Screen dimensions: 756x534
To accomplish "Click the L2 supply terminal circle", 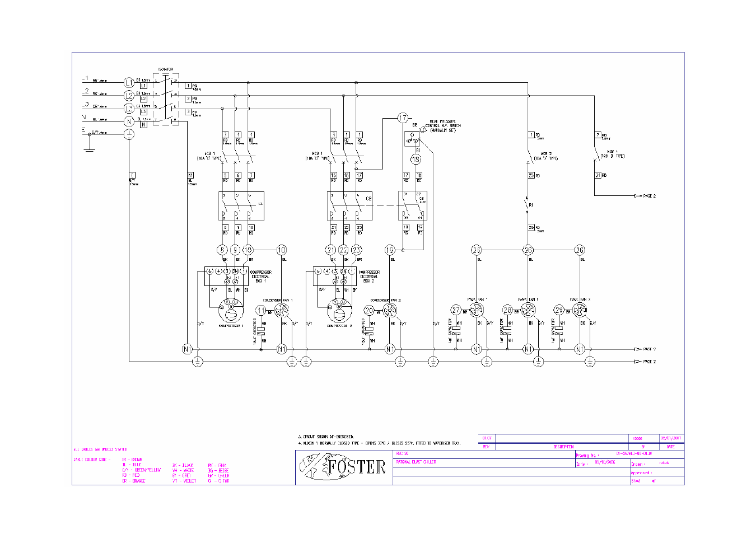I will pyautogui.click(x=129, y=95).
